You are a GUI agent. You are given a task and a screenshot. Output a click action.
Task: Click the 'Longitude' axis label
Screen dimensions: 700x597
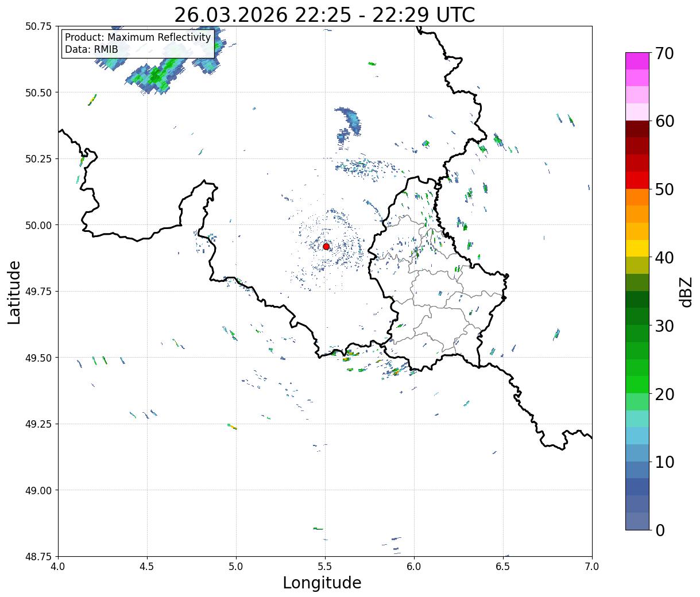point(322,583)
